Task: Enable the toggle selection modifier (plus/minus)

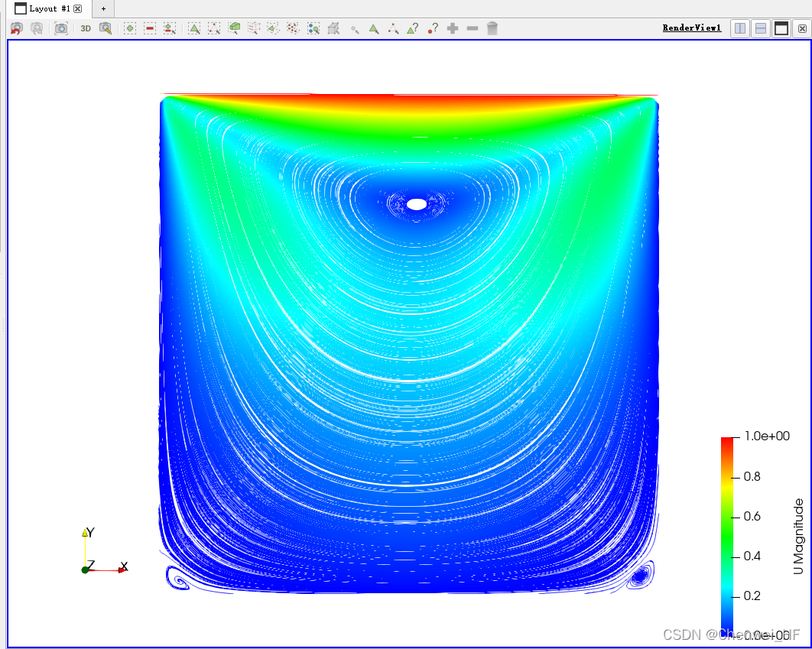Action: (170, 28)
